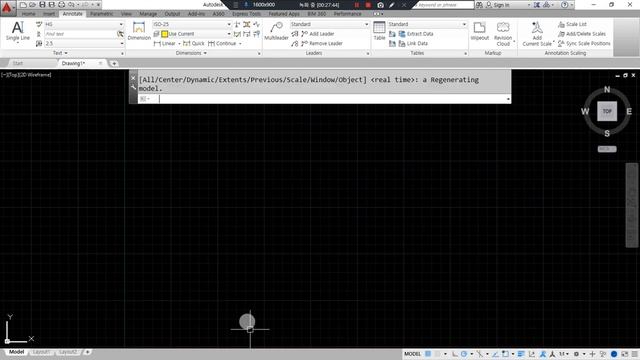
Task: Open the Express Tools ribbon tab
Action: 247,14
